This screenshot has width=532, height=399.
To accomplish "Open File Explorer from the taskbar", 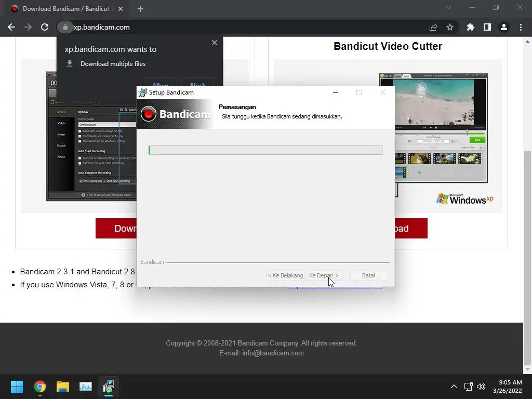I will pyautogui.click(x=63, y=387).
